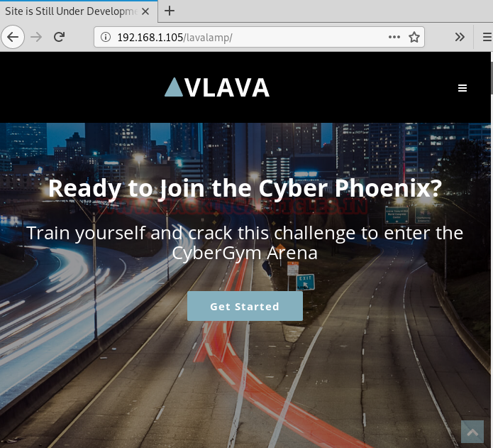Bookmark this page with the star icon
Screen dimensions: 493x448
point(414,37)
